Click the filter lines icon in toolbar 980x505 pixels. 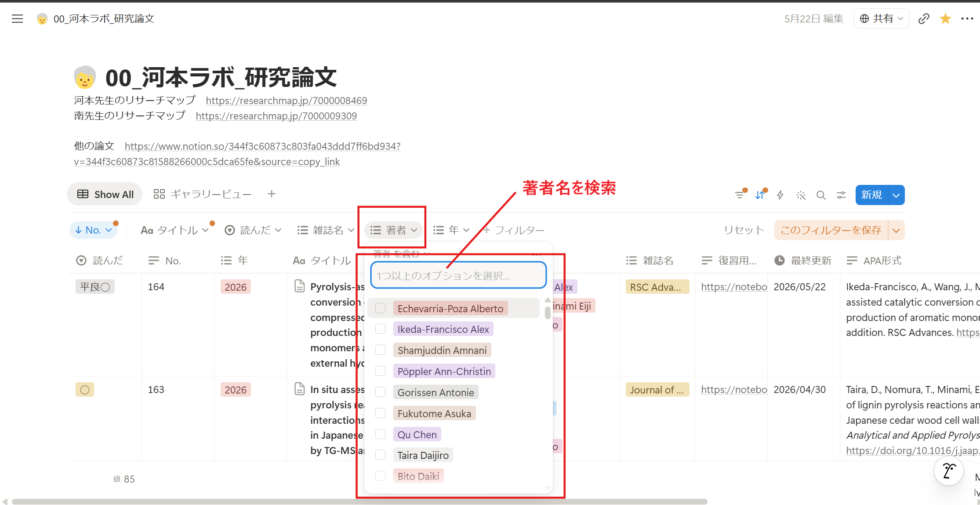pos(740,195)
